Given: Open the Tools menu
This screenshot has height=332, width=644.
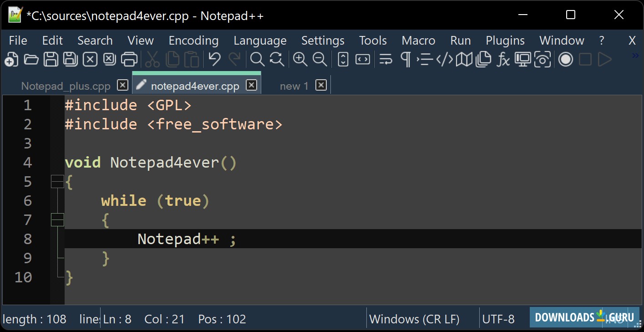Looking at the screenshot, I should 373,41.
